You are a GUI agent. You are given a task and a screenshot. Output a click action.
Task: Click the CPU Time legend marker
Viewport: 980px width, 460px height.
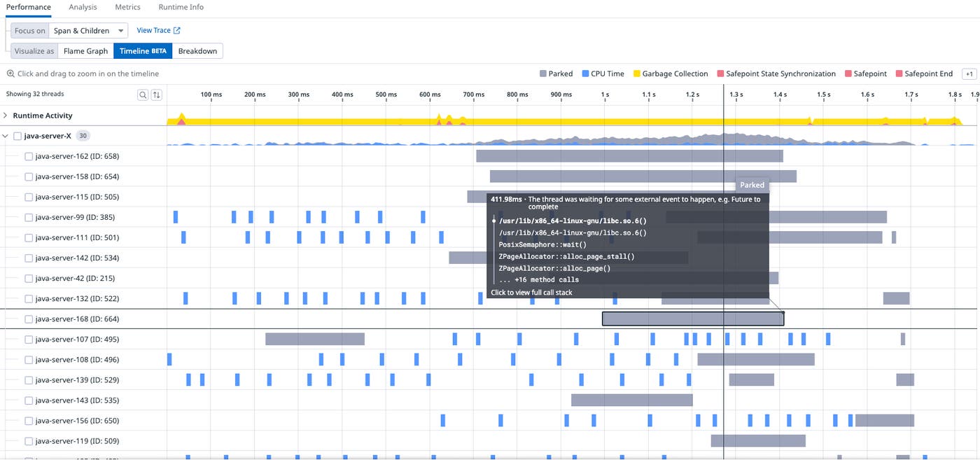pos(585,73)
